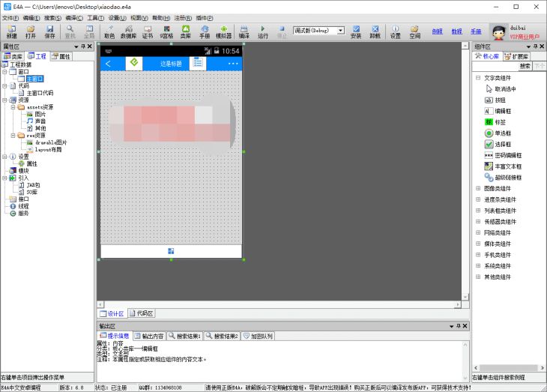Expand the 网络类组件 group
The height and width of the screenshot is (392, 547).
[478, 233]
